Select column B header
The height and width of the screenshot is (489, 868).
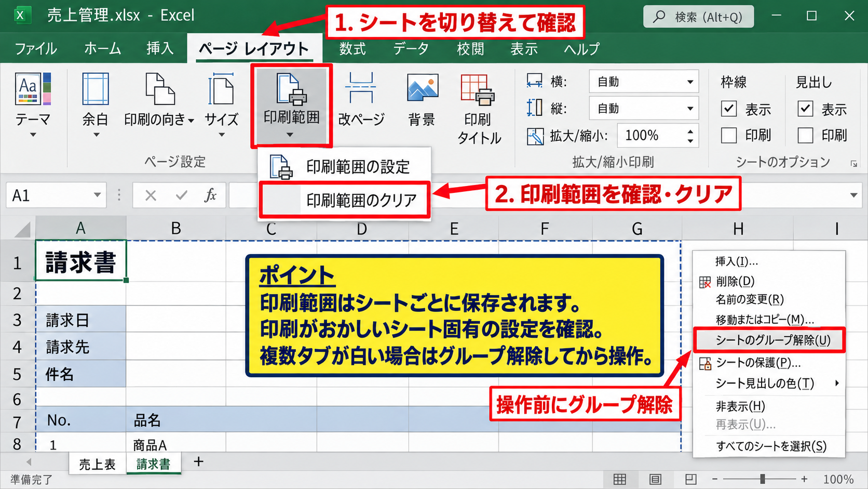pyautogui.click(x=176, y=228)
